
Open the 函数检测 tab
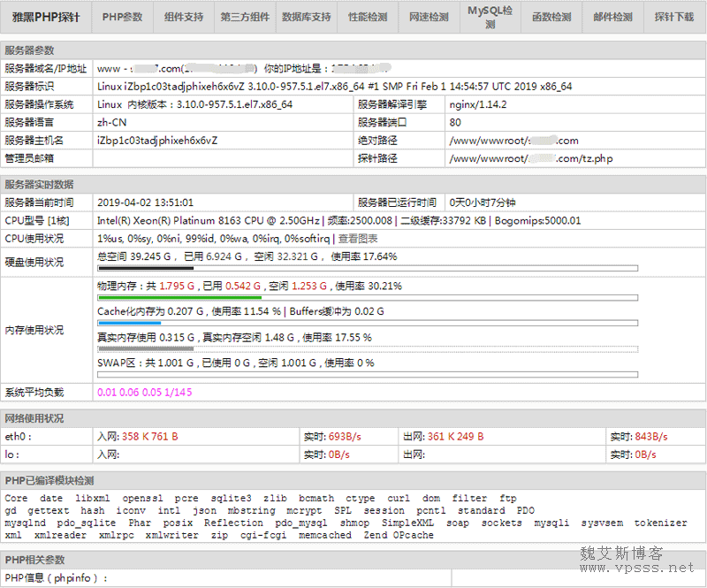pos(551,18)
